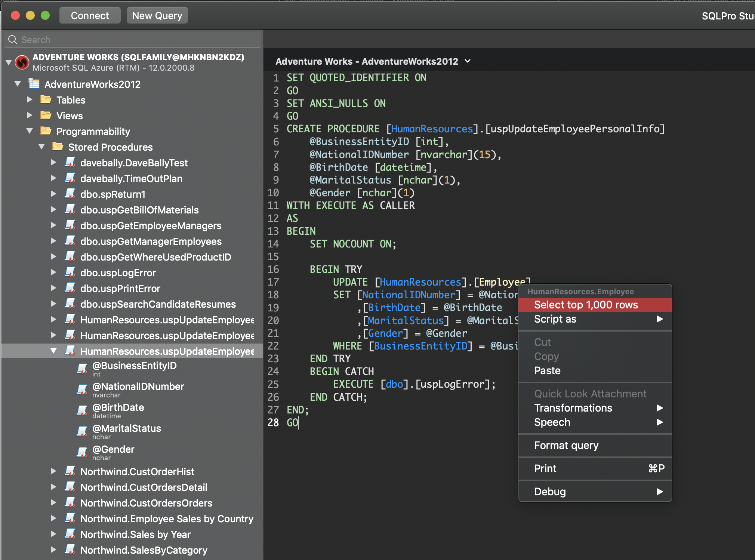Collapse the Programmability folder
The image size is (755, 560).
(30, 131)
